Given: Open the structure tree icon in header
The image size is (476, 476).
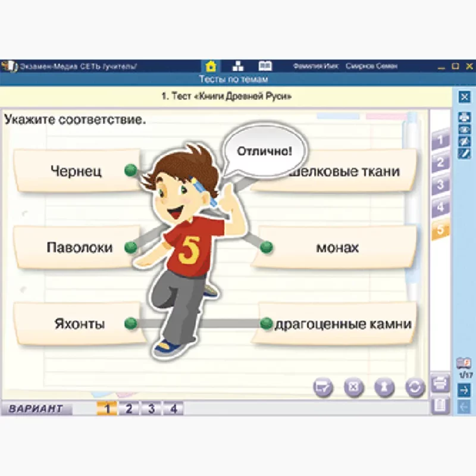Looking at the screenshot, I should pyautogui.click(x=238, y=66).
